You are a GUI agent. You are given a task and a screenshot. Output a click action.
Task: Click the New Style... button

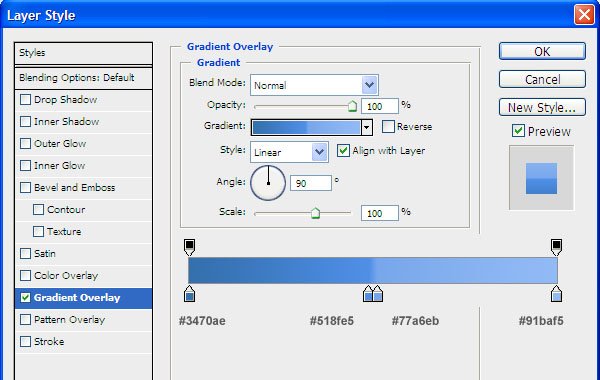tap(542, 107)
